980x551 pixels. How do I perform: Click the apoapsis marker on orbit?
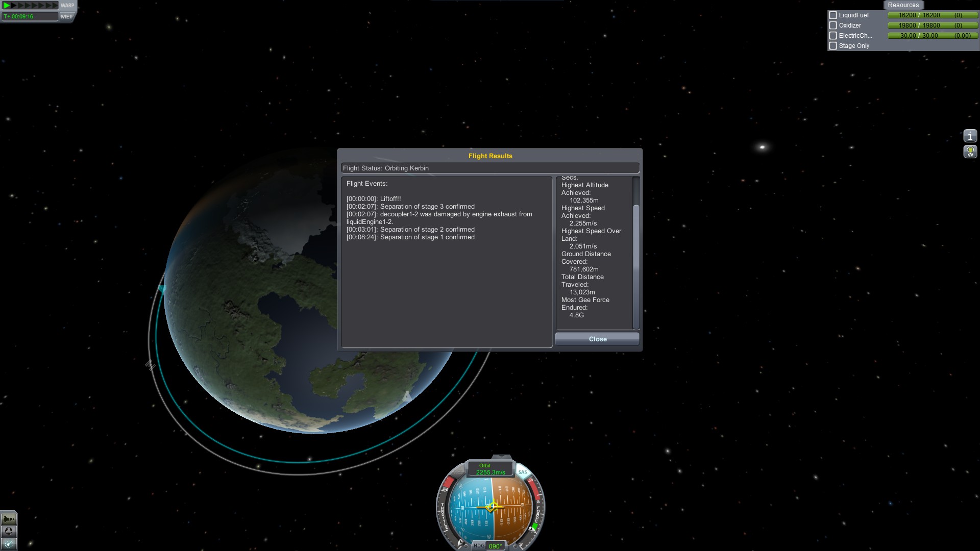pyautogui.click(x=162, y=289)
